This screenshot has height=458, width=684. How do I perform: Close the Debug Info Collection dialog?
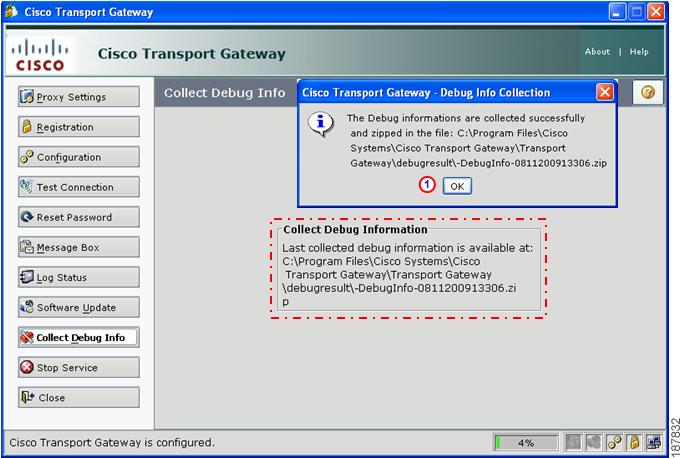(x=605, y=92)
